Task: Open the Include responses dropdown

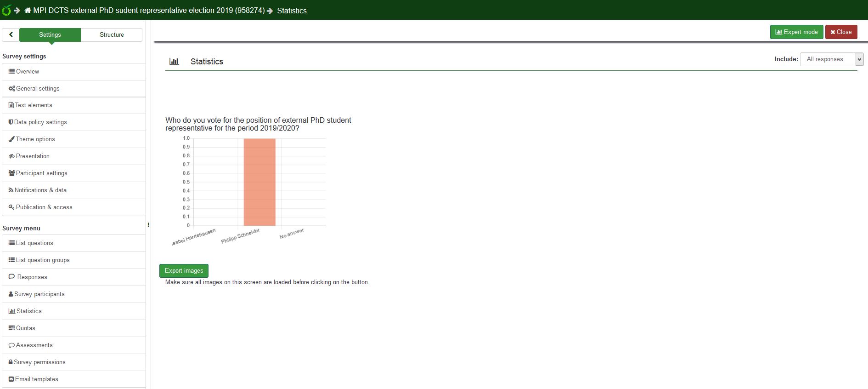Action: tap(831, 59)
